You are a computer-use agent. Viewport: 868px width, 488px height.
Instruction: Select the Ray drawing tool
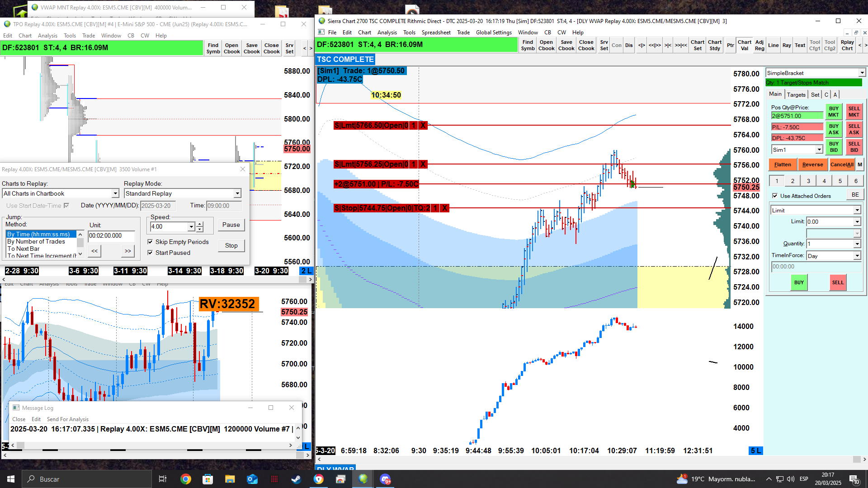point(787,45)
